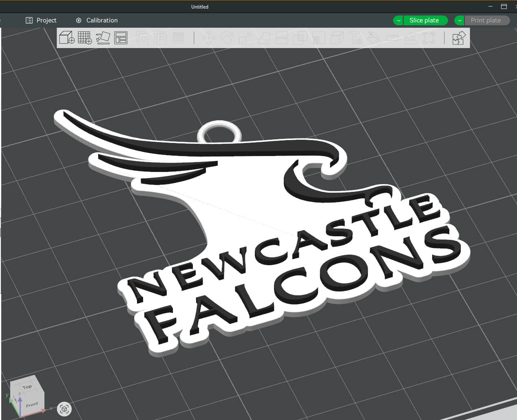Select the Measure ruler tool
Image resolution: width=517 pixels, height=420 pixels.
click(x=392, y=38)
